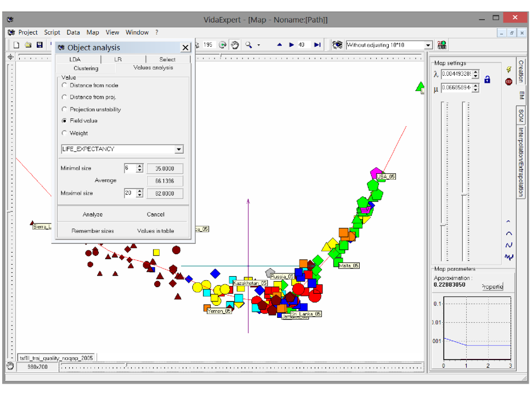Click the Save icon in the toolbar
Viewport: 532px width, 399px height.
tap(39, 45)
